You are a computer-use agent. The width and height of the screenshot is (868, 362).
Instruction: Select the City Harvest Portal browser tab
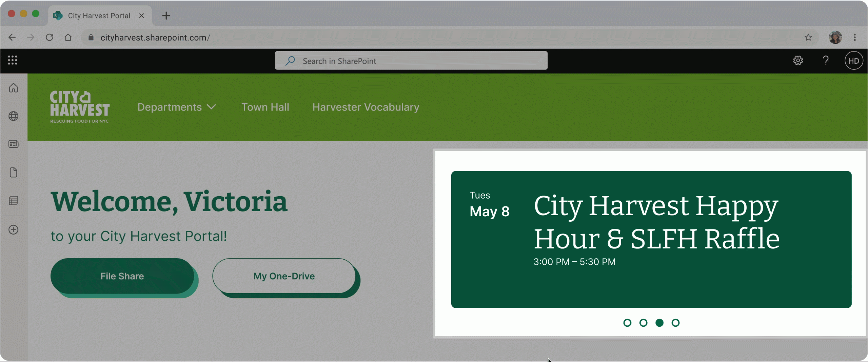click(99, 16)
